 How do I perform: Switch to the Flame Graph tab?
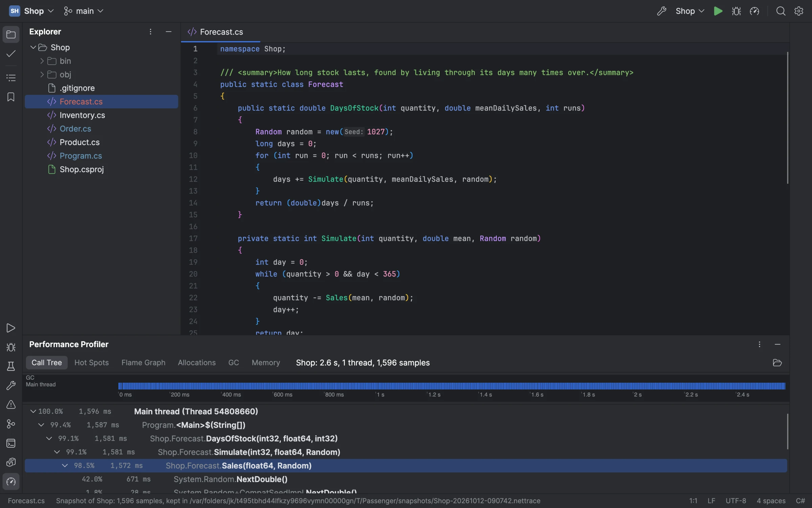pos(143,363)
